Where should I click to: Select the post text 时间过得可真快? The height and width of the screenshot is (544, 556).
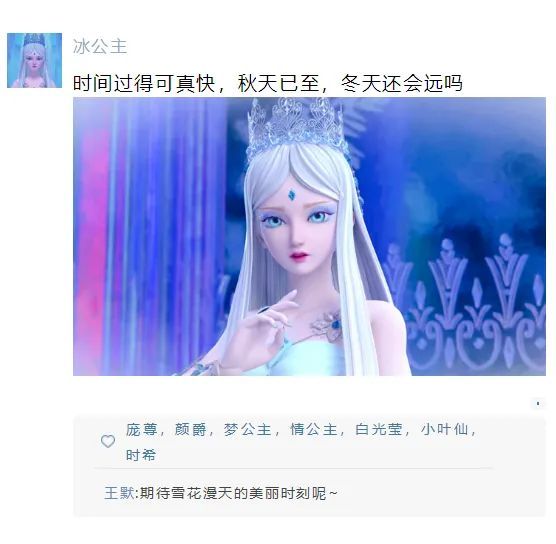coord(144,84)
